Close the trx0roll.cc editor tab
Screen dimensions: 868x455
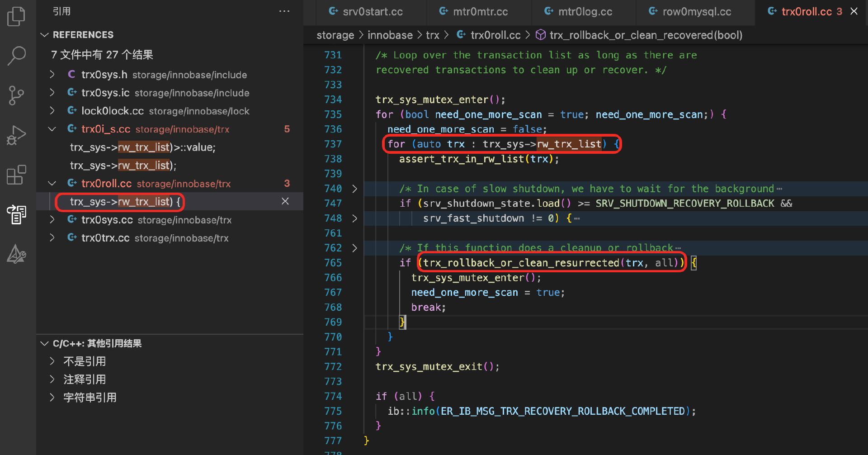[x=854, y=11]
